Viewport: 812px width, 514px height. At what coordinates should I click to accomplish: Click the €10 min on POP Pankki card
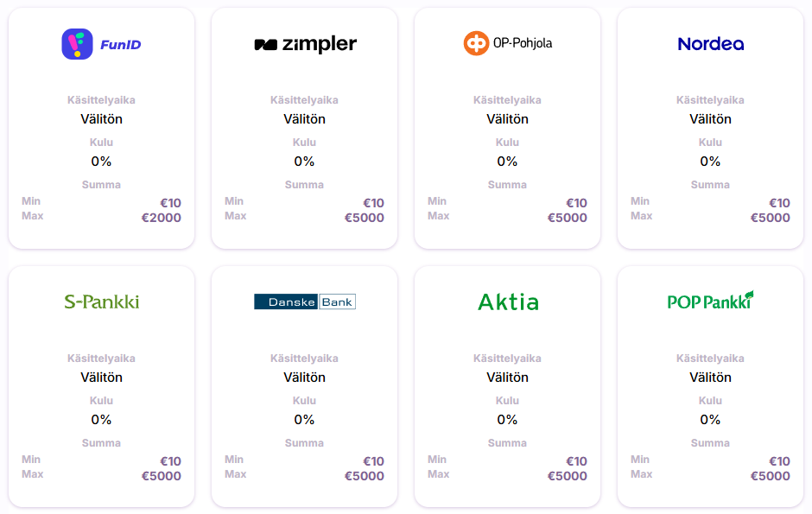pyautogui.click(x=779, y=461)
